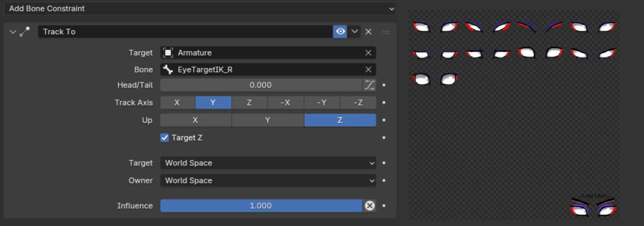
Task: Set Up axis to Y
Action: (268, 120)
